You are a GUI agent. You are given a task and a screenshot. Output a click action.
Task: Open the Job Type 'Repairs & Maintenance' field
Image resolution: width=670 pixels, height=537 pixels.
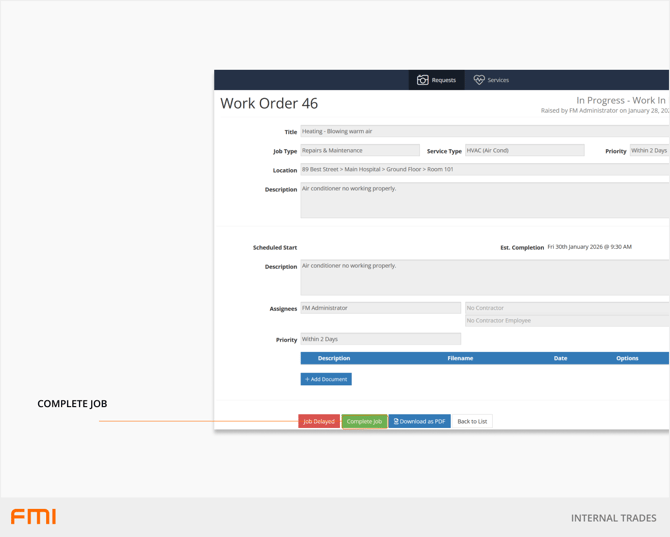(x=360, y=150)
